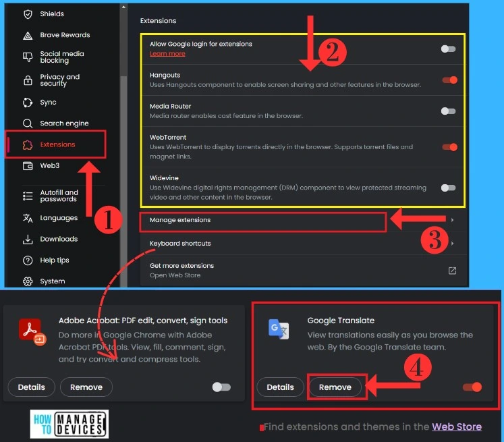Screen dimensions: 504x442
Task: Click the Search engine label
Action: click(x=64, y=123)
